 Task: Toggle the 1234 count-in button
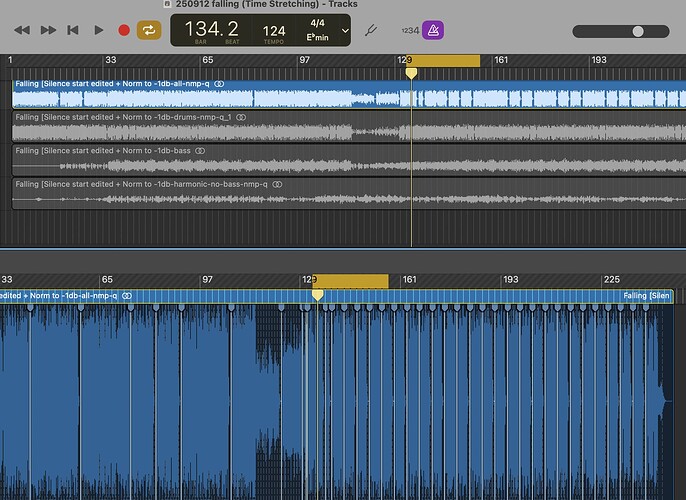click(408, 31)
